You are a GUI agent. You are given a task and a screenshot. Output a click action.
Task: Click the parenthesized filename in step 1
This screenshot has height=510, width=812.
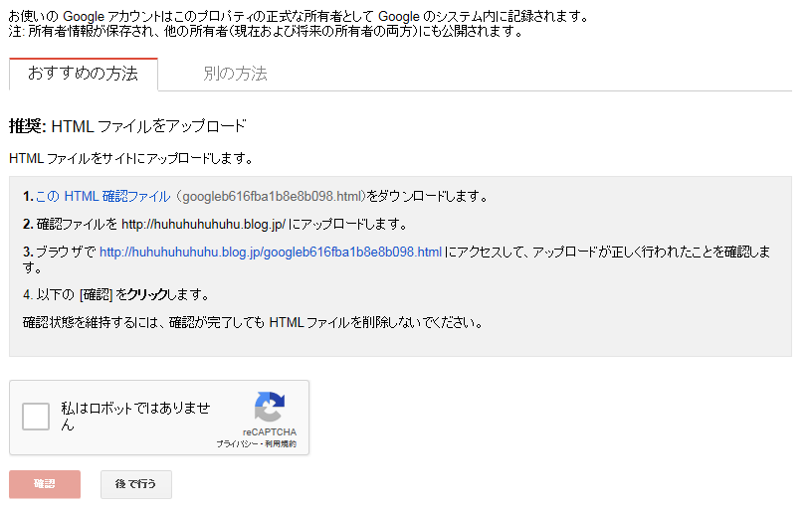[271, 197]
